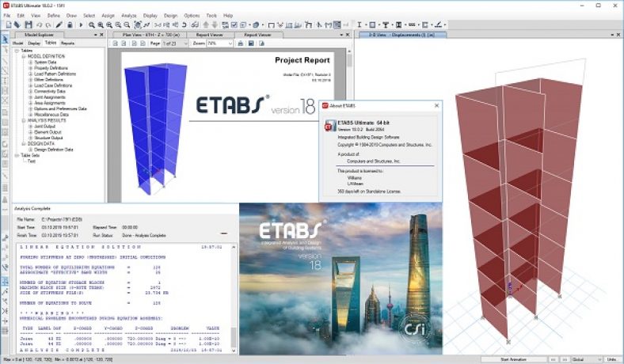
Task: Expand the System Data tree node
Action: pos(30,63)
